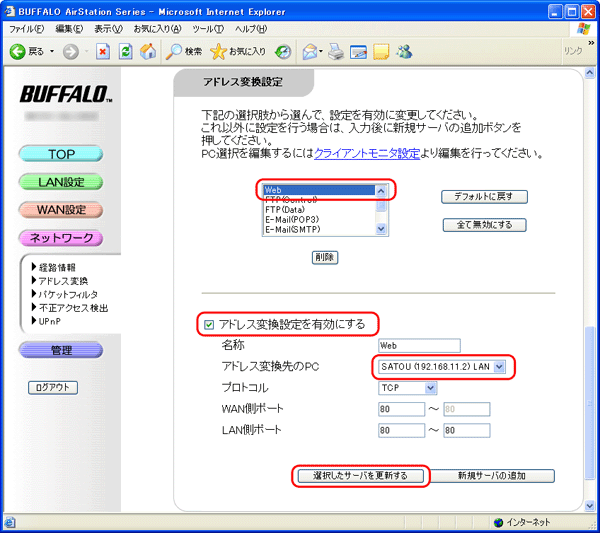Image resolution: width=600 pixels, height=533 pixels.
Task: Open the ファイル(F) menu
Action: [x=26, y=29]
